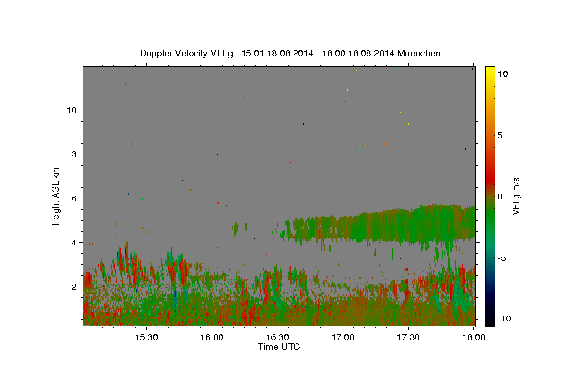Click the 'VELg m/s' colorbar label
This screenshot has width=588, height=392.
[x=516, y=196]
